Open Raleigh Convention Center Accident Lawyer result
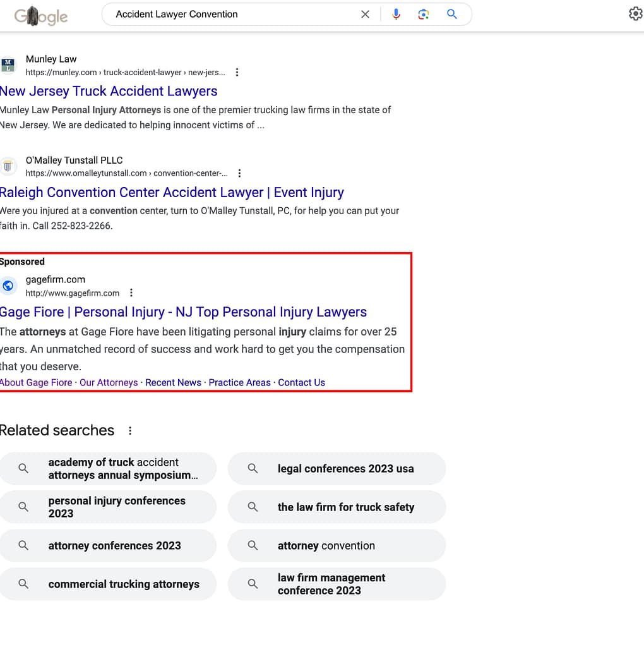Screen dimensions: 644x647 point(172,192)
